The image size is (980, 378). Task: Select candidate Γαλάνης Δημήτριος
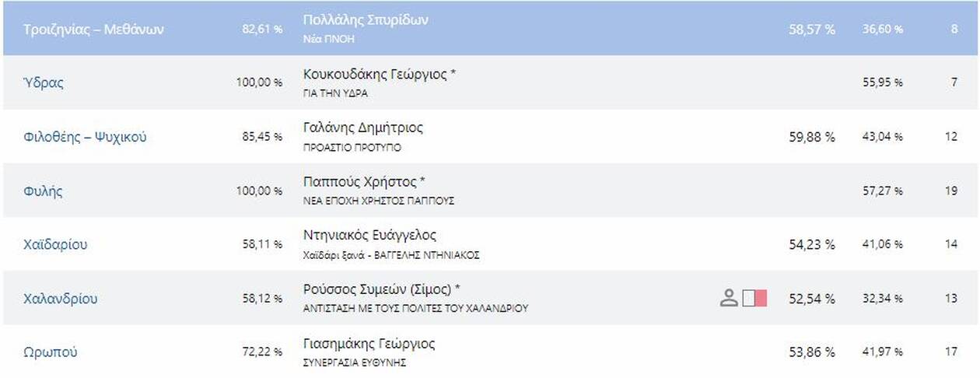coord(362,128)
